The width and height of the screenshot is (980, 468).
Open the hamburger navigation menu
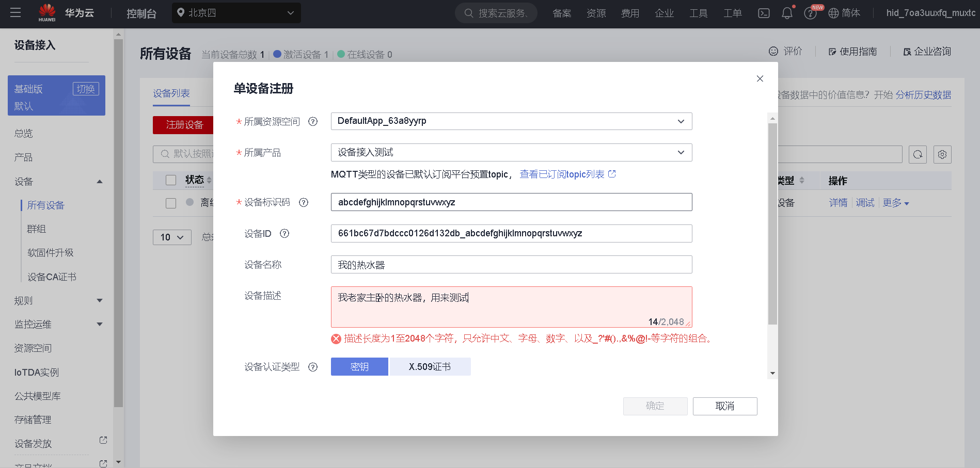pyautogui.click(x=15, y=13)
